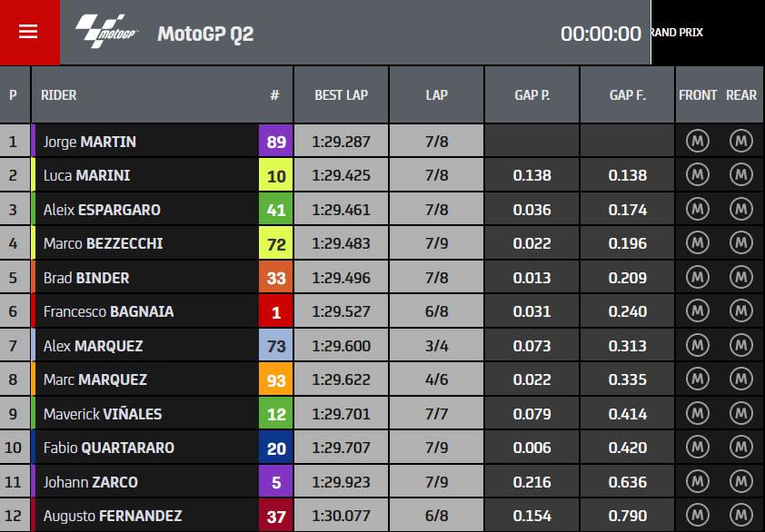Click the 00:00:00 session timer

[601, 34]
